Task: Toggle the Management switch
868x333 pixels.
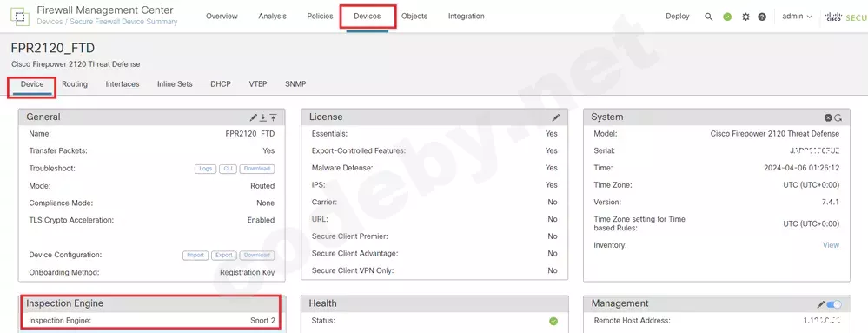Action: click(x=833, y=304)
